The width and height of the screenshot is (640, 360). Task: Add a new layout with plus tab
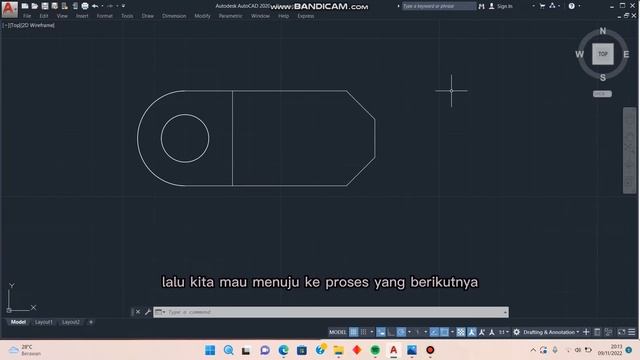click(x=91, y=322)
